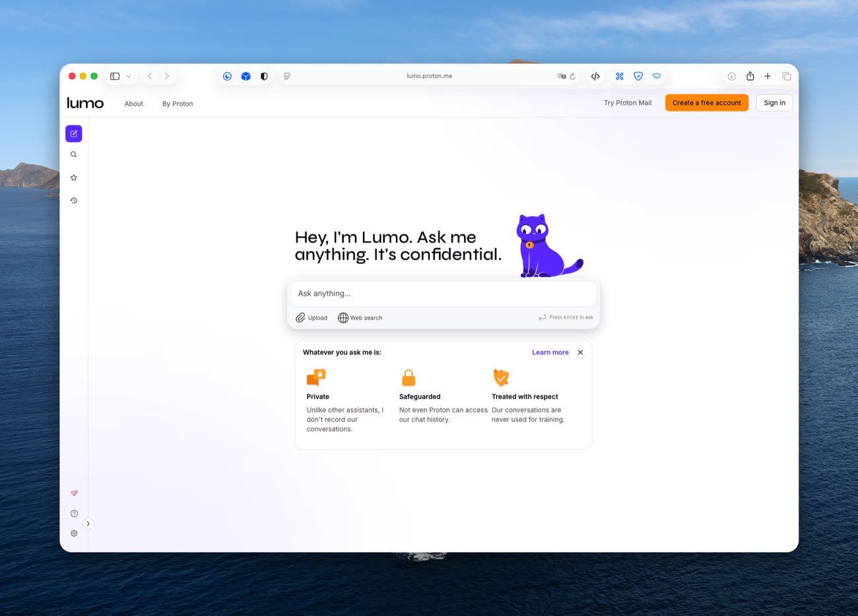Click the lumo.proton.me address bar
The height and width of the screenshot is (616, 858).
point(430,76)
